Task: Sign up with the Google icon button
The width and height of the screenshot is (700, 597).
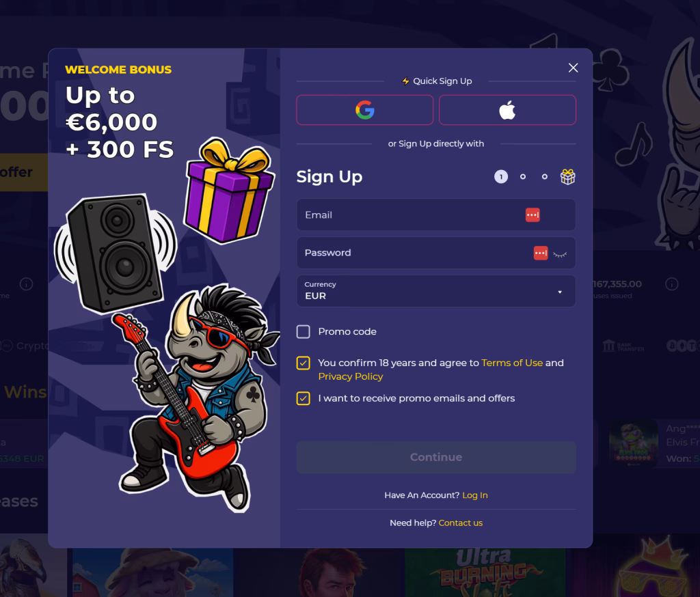Action: click(x=364, y=110)
